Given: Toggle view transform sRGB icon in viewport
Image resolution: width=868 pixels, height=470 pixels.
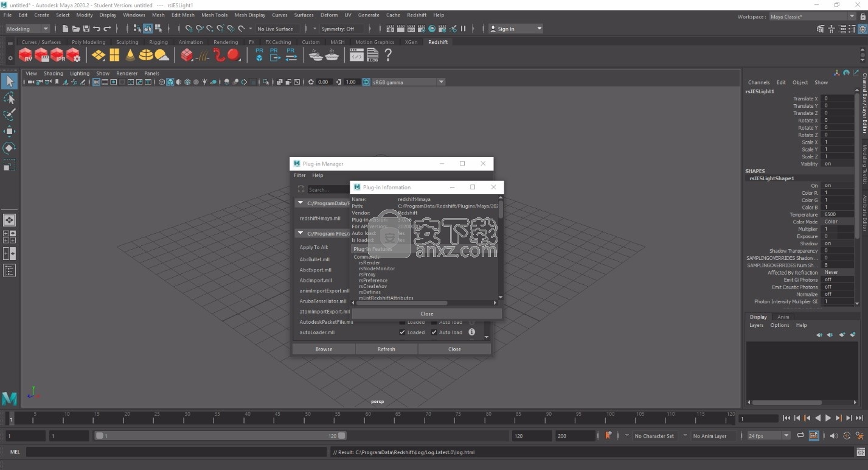Looking at the screenshot, I should pyautogui.click(x=367, y=82).
